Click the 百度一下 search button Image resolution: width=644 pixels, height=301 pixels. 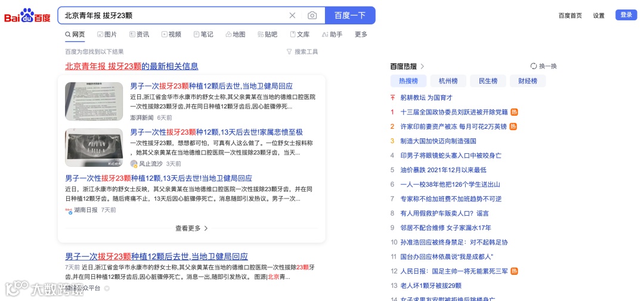pos(350,15)
